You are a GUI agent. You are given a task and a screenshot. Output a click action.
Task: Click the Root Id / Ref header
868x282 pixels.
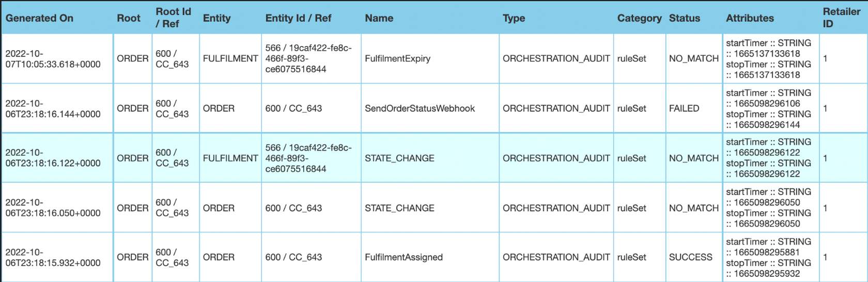point(174,18)
